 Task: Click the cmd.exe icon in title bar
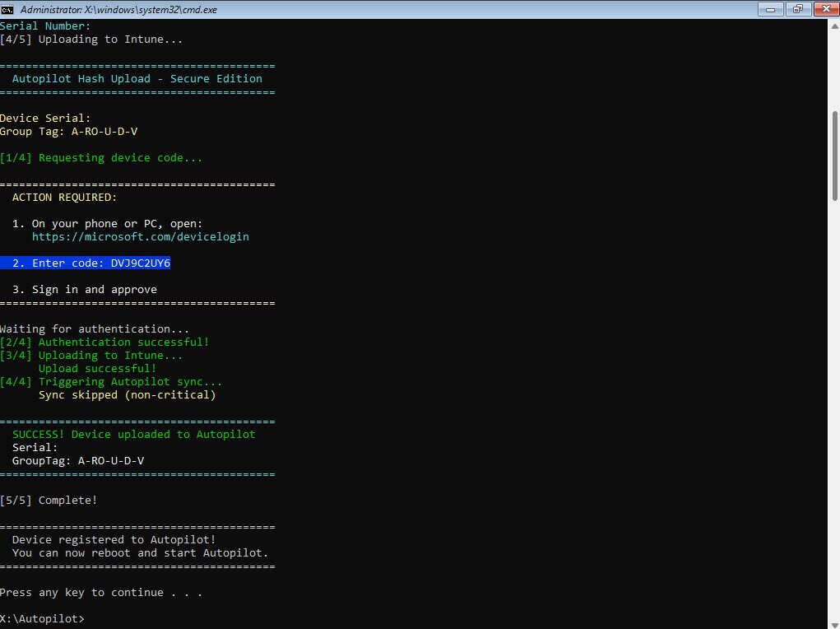8,9
